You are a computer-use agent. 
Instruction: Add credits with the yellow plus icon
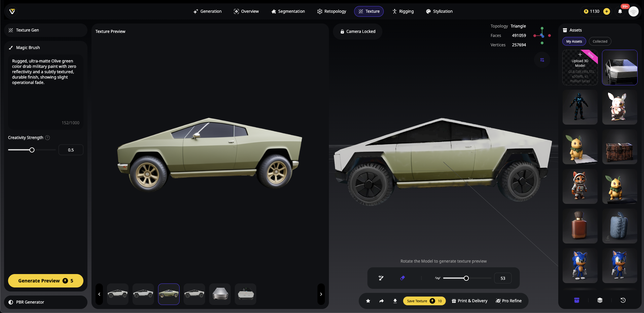607,11
